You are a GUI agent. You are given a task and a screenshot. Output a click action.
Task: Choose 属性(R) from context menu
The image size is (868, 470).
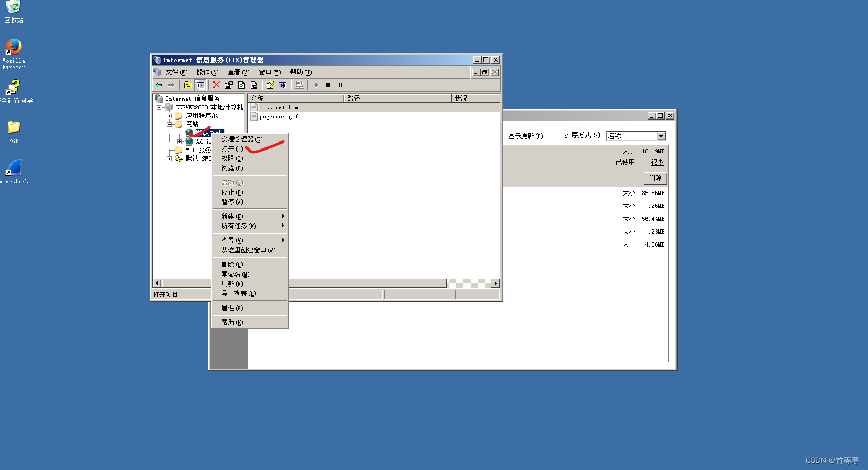250,308
